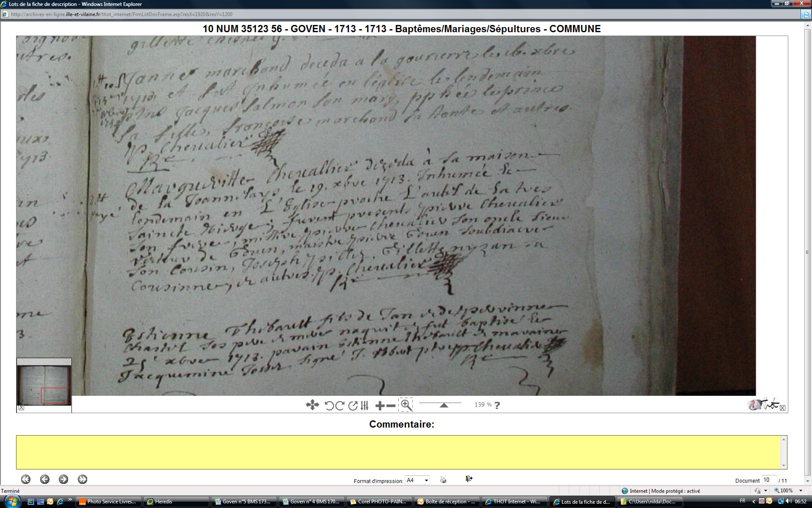Screen dimensions: 812x508
Task: Zoom in with the plus icon
Action: pos(379,406)
